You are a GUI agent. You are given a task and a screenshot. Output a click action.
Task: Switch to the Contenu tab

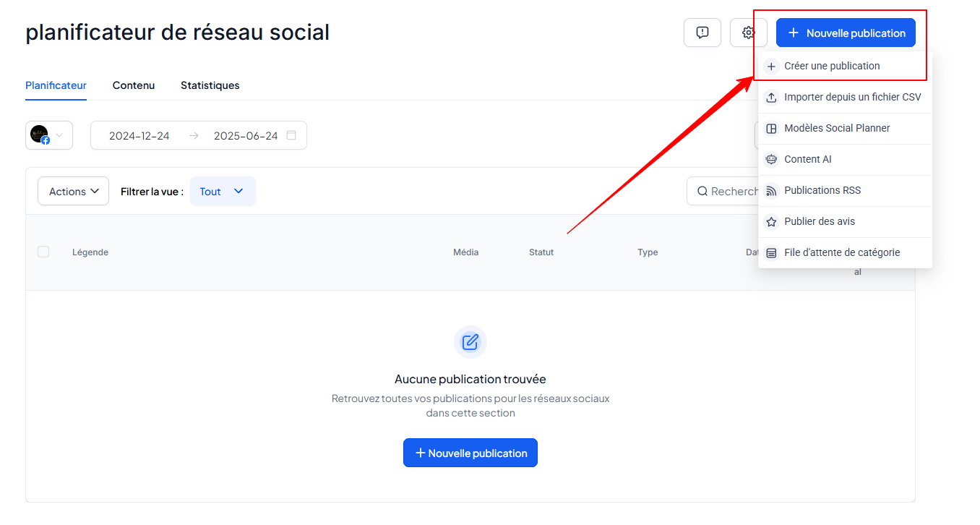134,85
